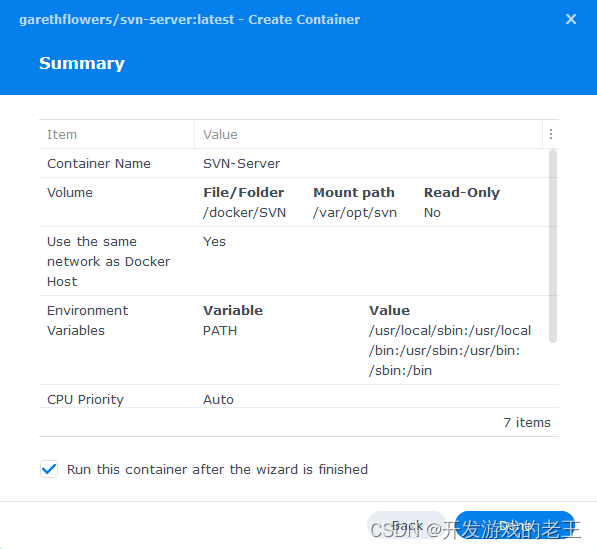Select the Use same network as Docker Host row
This screenshot has height=549, width=597.
pyautogui.click(x=294, y=261)
